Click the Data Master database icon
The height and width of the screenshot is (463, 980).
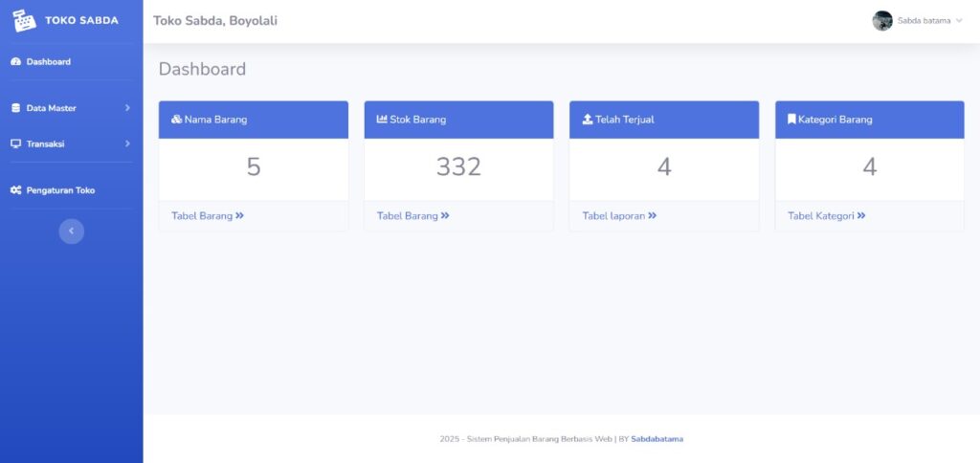tap(15, 108)
